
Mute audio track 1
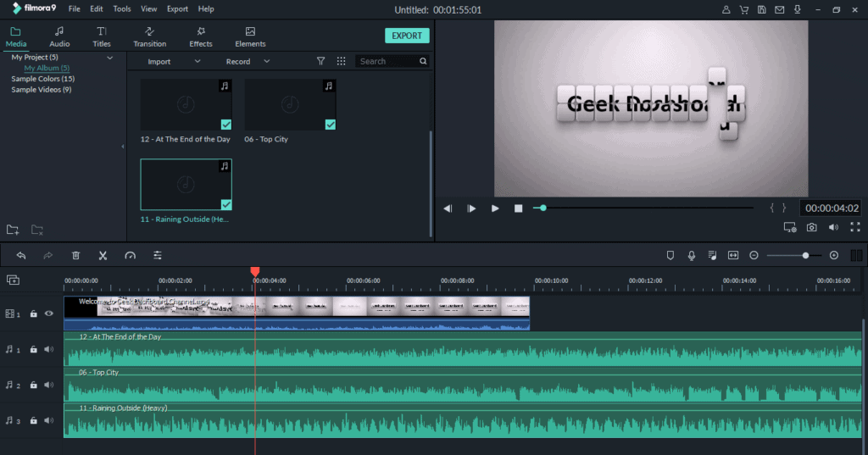click(x=48, y=349)
